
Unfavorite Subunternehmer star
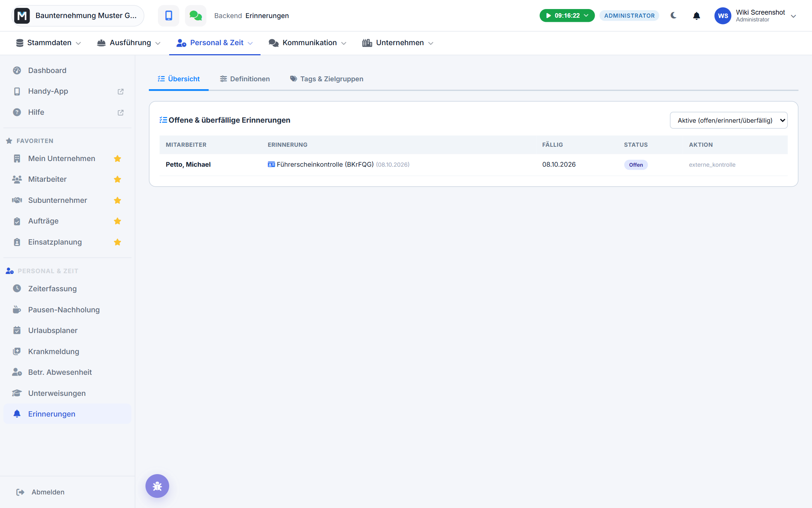click(118, 200)
